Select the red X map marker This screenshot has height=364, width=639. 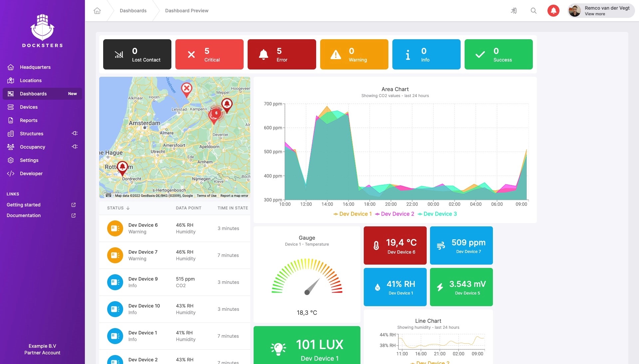tap(187, 89)
